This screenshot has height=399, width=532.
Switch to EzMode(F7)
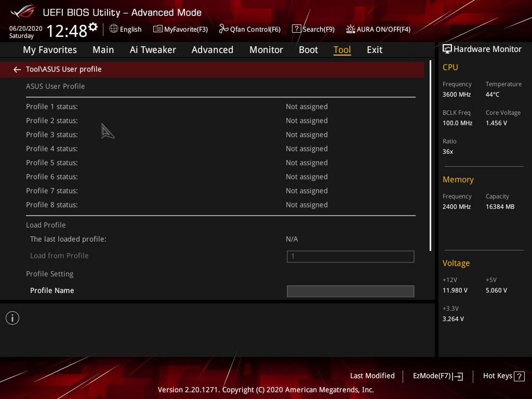[x=432, y=376]
